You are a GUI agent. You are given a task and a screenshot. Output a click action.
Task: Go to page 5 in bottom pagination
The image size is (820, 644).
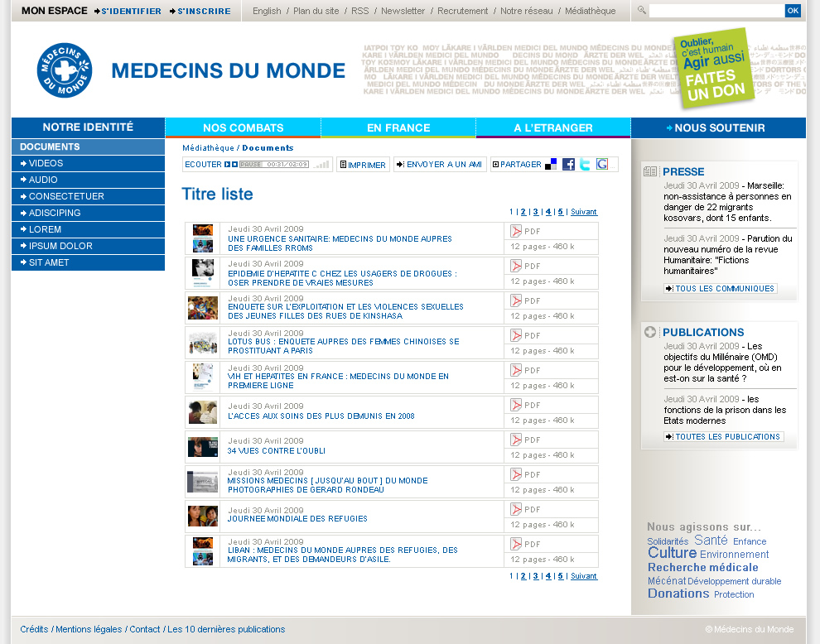[561, 576]
